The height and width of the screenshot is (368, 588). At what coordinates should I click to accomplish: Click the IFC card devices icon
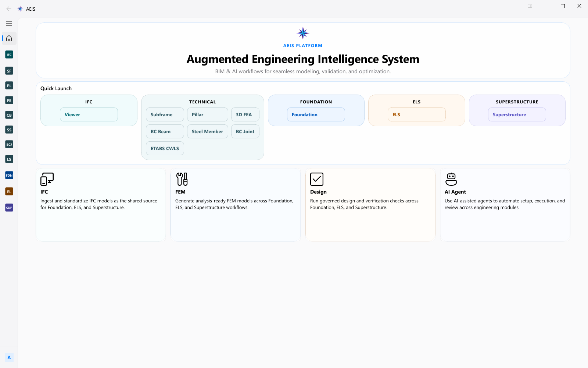pyautogui.click(x=47, y=179)
